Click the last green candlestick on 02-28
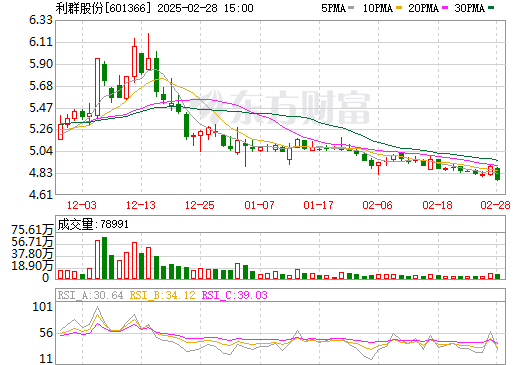The image size is (520, 365). pyautogui.click(x=497, y=174)
